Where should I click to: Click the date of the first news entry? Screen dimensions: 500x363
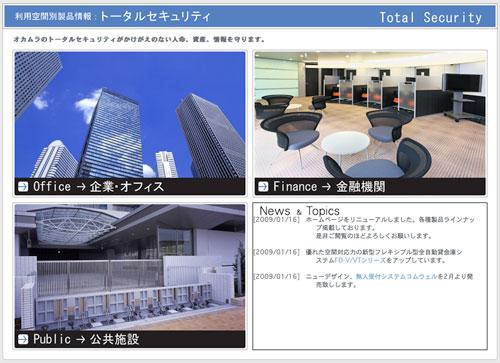277,220
